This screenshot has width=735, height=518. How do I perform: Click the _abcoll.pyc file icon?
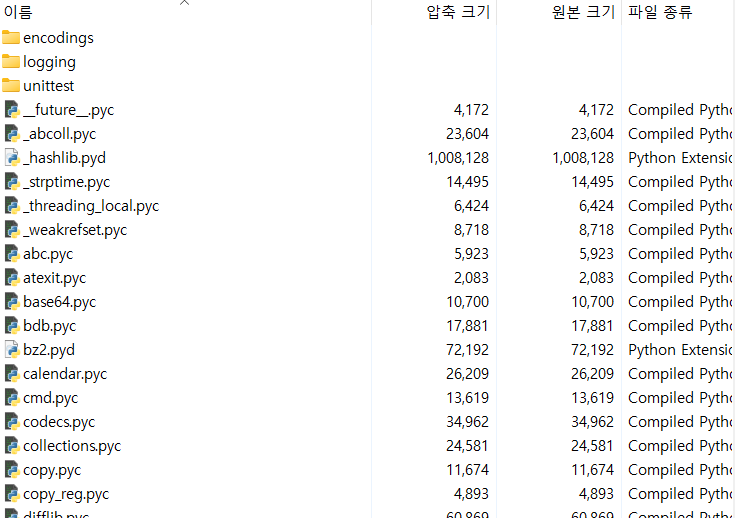(12, 134)
